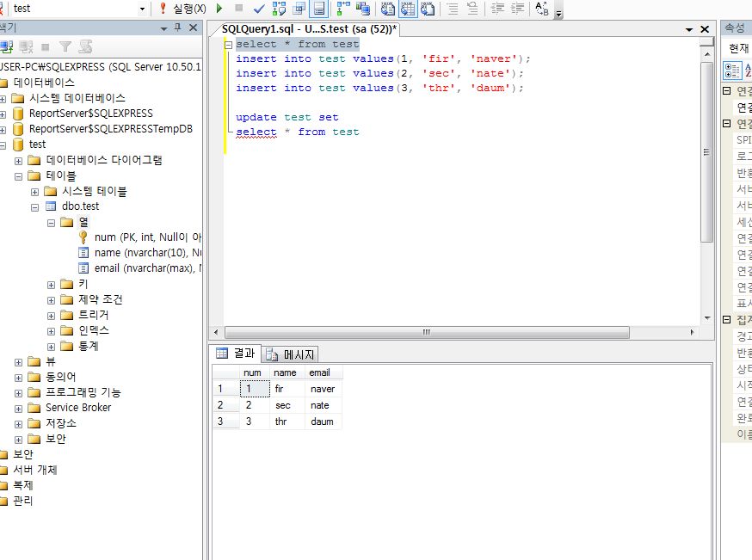The height and width of the screenshot is (560, 752).
Task: Expand the 키 folder
Action: coord(51,285)
